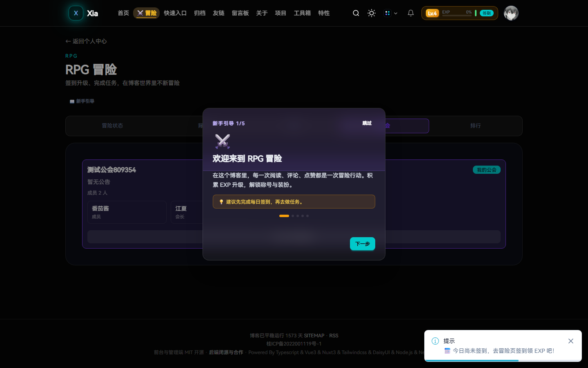The image size is (588, 368).
Task: Click the 成员 2 人 member count
Action: pos(97,193)
